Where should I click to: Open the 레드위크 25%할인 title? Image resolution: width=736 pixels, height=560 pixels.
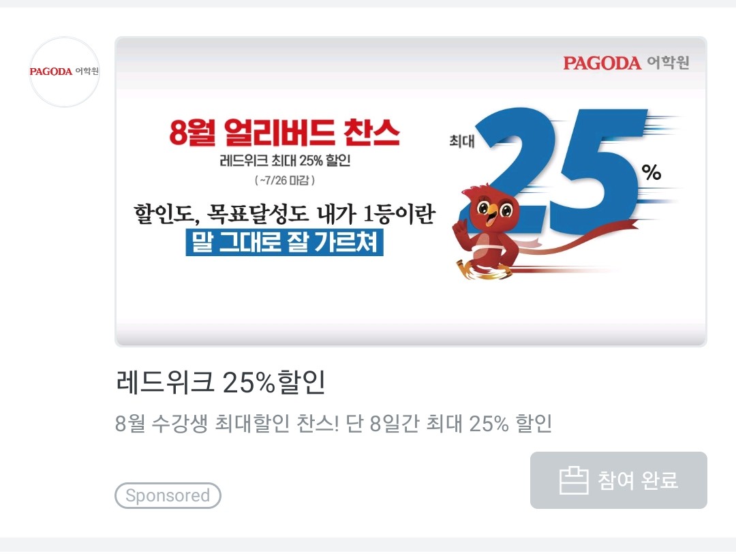coord(220,382)
